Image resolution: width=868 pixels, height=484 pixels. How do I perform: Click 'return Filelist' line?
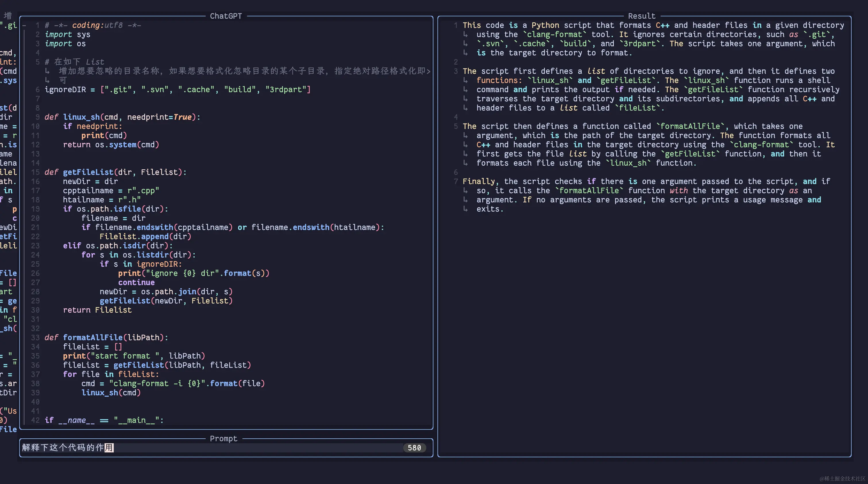pos(97,310)
